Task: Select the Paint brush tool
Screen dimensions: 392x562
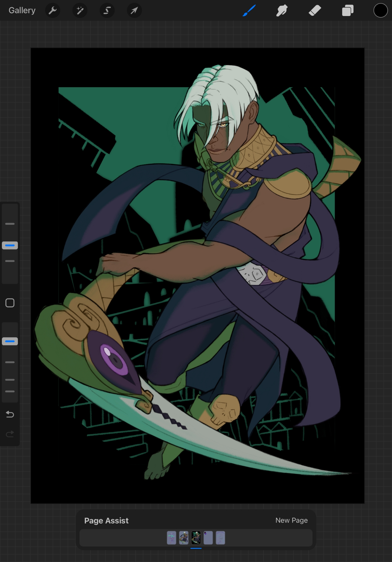Action: click(x=249, y=11)
